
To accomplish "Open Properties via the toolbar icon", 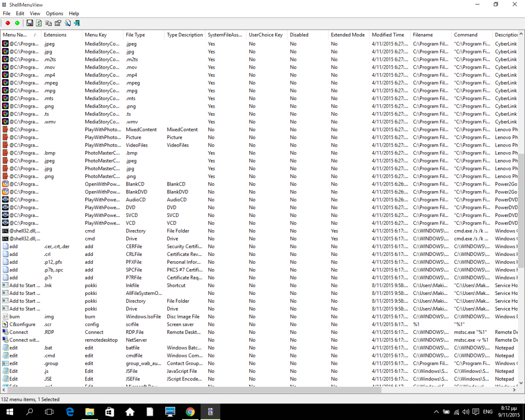I will [x=58, y=23].
